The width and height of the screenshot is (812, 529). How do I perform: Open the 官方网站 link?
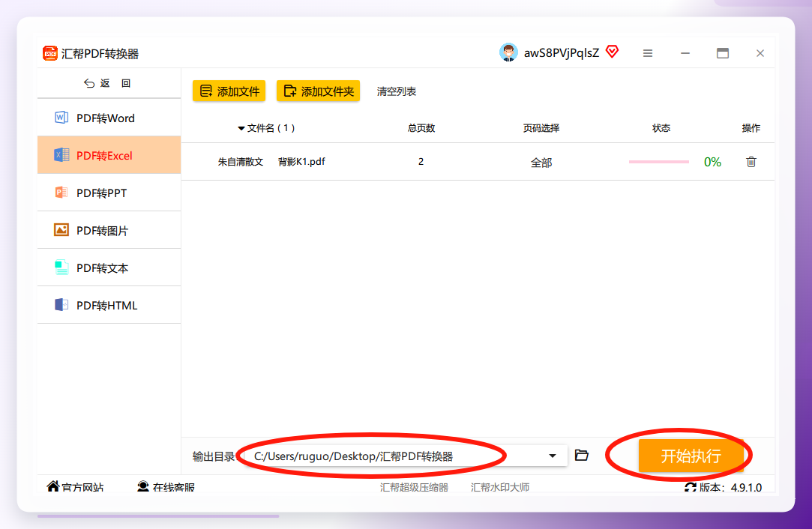coord(75,487)
